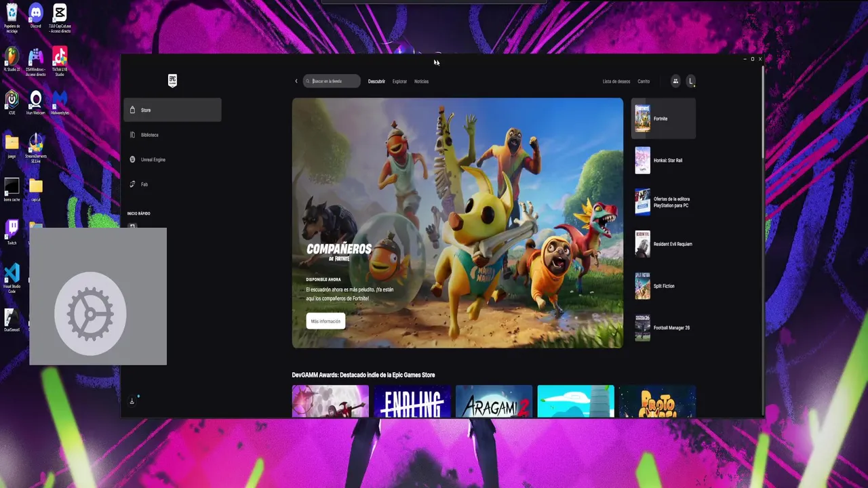Open the DS4Windows desktop shortcut
The width and height of the screenshot is (868, 488).
36,62
